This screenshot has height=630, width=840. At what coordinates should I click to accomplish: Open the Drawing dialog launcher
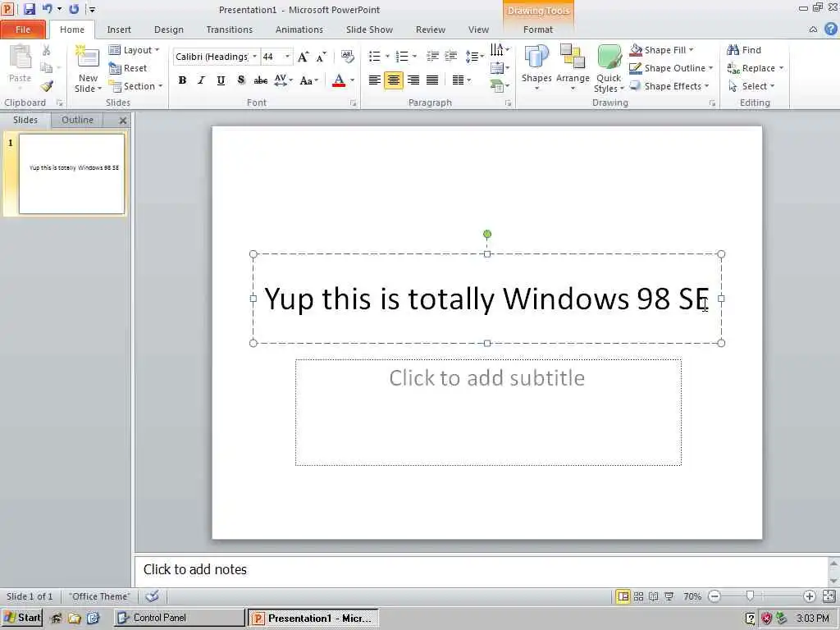click(x=712, y=103)
